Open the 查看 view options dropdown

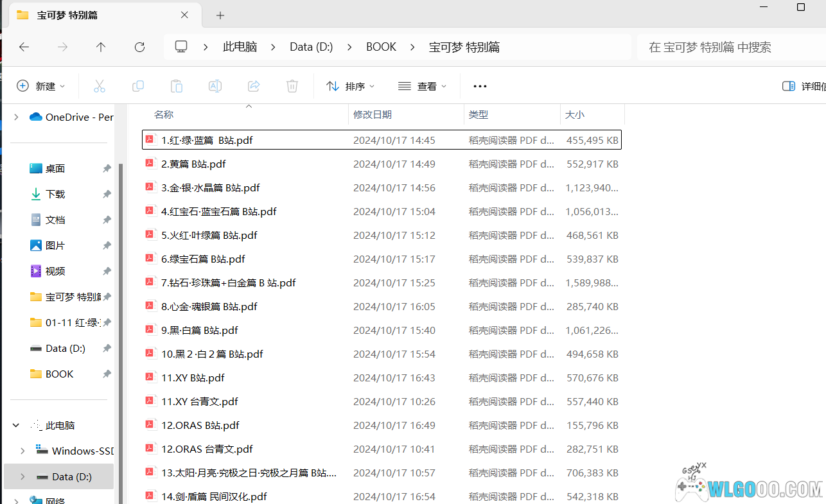[422, 85]
